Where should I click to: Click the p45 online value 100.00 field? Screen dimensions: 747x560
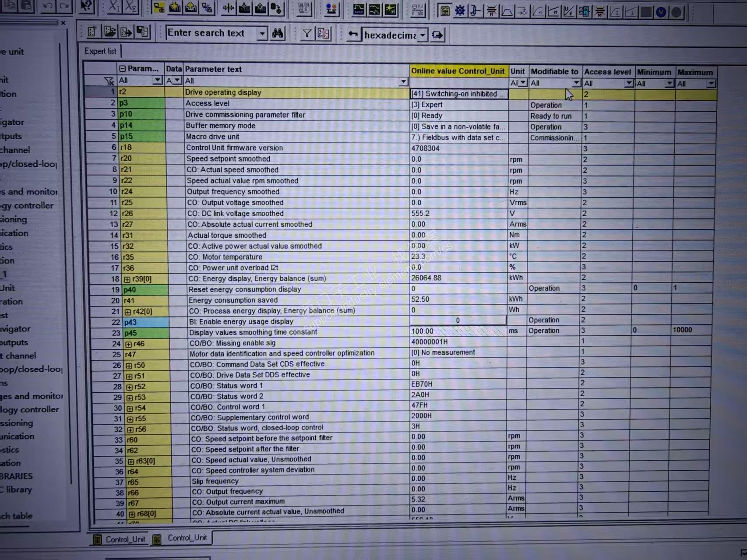click(x=458, y=331)
